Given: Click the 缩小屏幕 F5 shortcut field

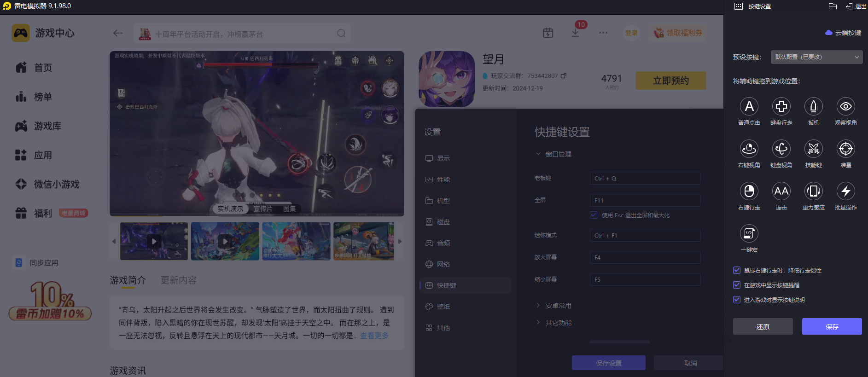Looking at the screenshot, I should [645, 279].
